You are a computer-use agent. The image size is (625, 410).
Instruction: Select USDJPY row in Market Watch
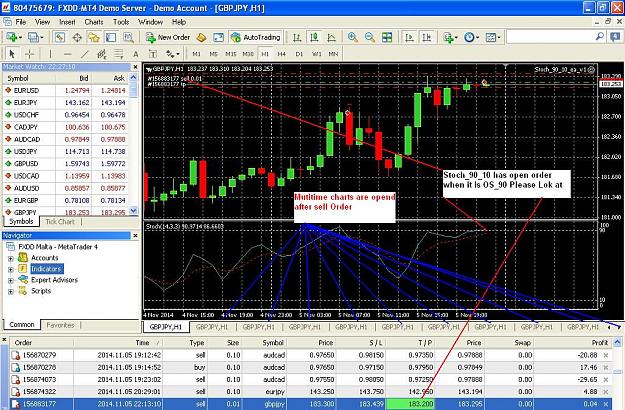click(66, 151)
